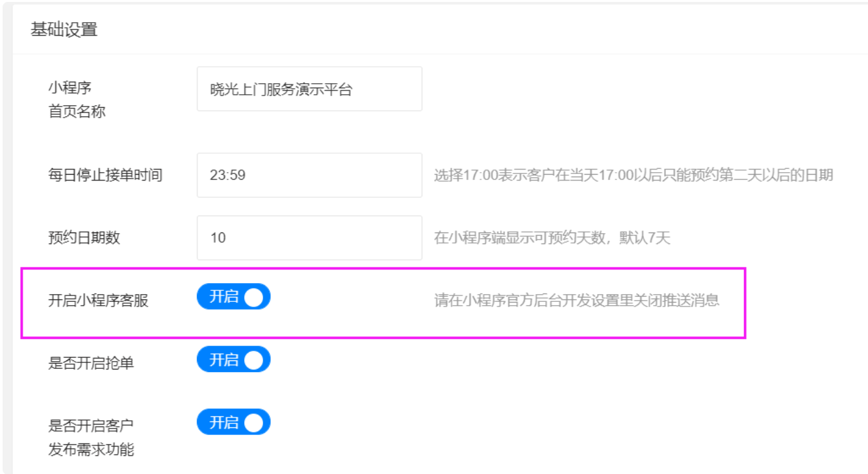
Task: Click the 基础设置 section header
Action: 64,30
